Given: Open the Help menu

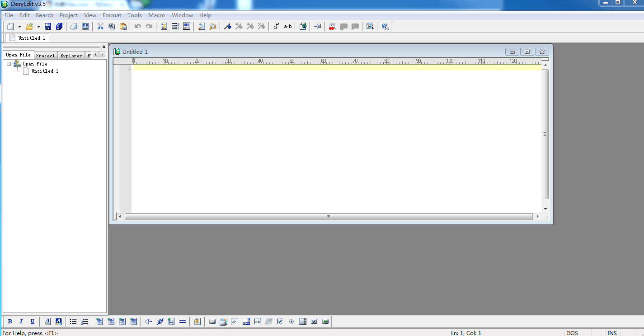Looking at the screenshot, I should pos(205,15).
